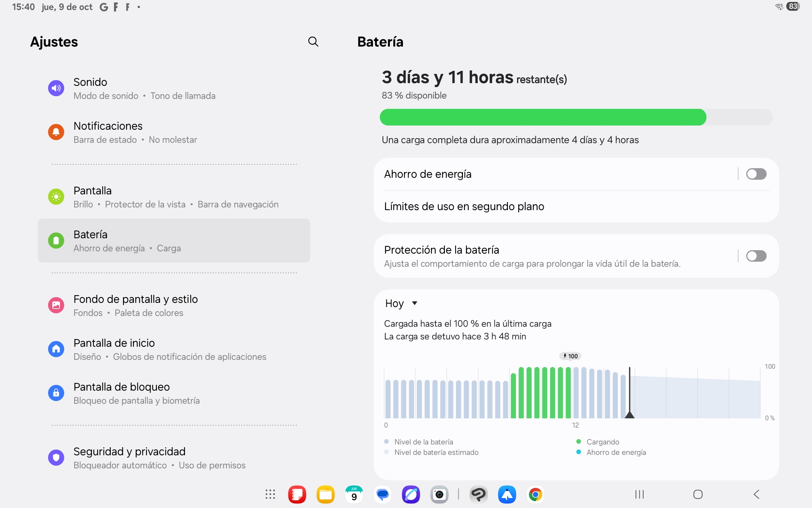Turn on Protección de la batería switch
812x508 pixels.
[756, 256]
